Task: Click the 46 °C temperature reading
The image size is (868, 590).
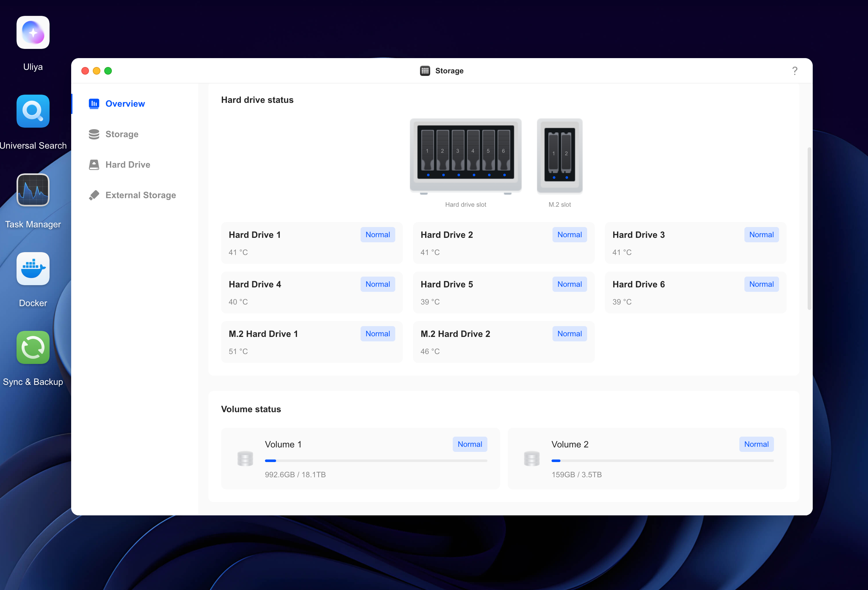Action: (x=430, y=352)
